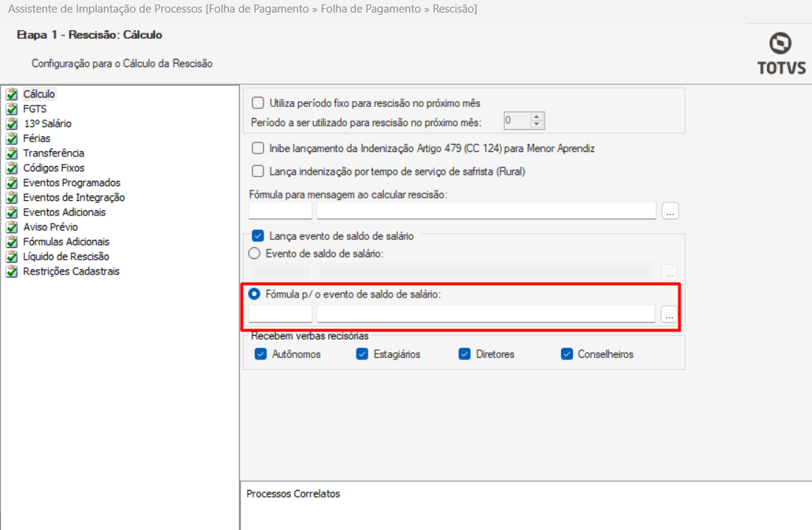The height and width of the screenshot is (530, 812).
Task: Increase the período stepper with up arrow
Action: coord(537,117)
